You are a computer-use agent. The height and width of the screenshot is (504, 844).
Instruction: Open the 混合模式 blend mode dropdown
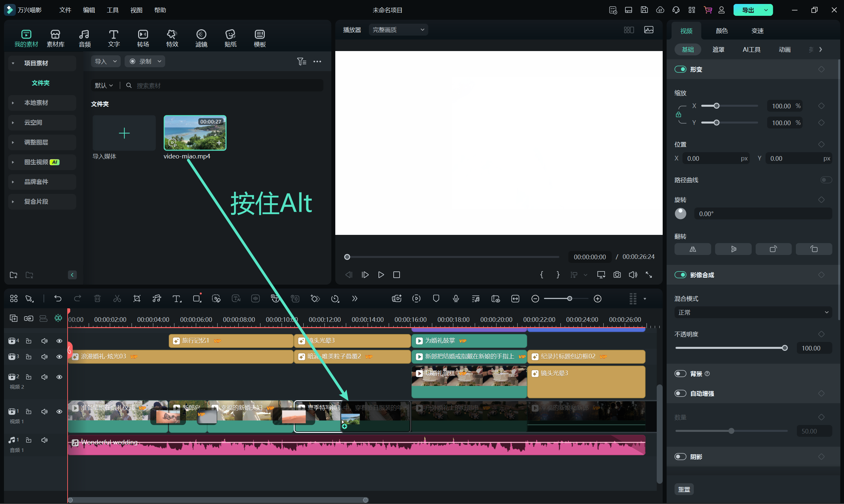pyautogui.click(x=753, y=313)
